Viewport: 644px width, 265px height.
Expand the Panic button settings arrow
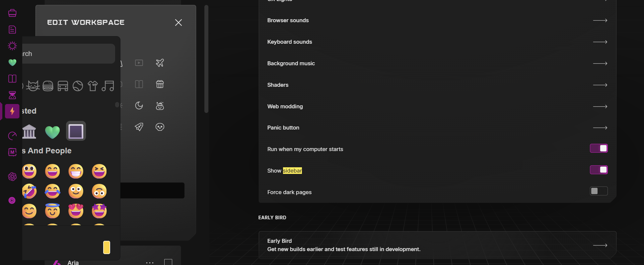coord(600,128)
